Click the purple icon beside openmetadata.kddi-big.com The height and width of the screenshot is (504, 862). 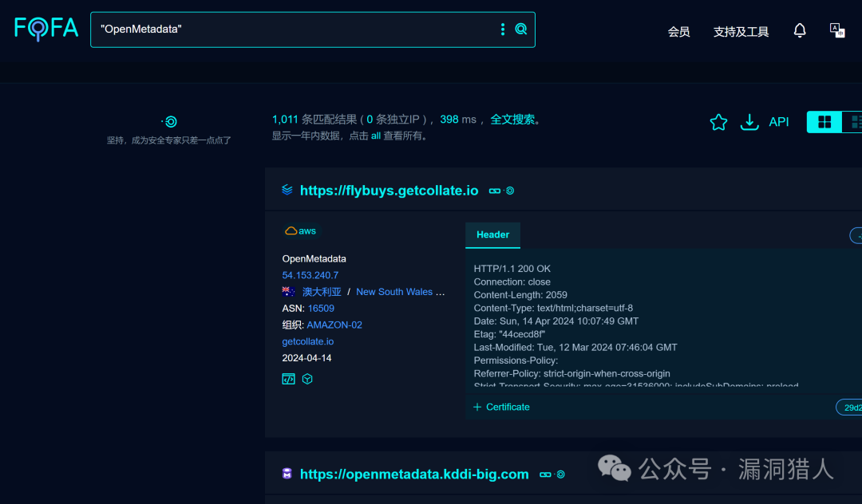click(x=287, y=474)
